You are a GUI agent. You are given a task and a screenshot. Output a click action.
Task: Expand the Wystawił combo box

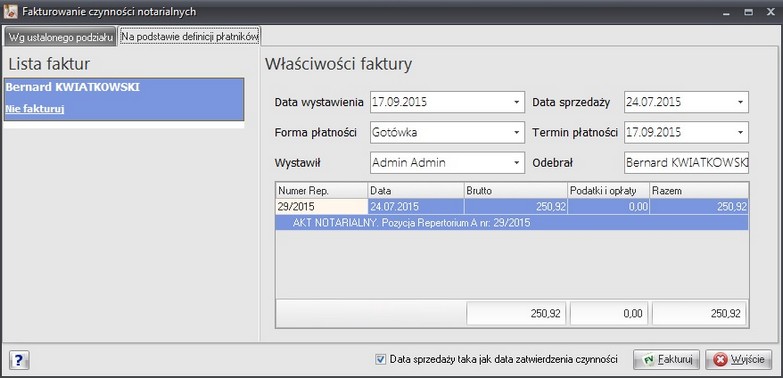pyautogui.click(x=516, y=163)
